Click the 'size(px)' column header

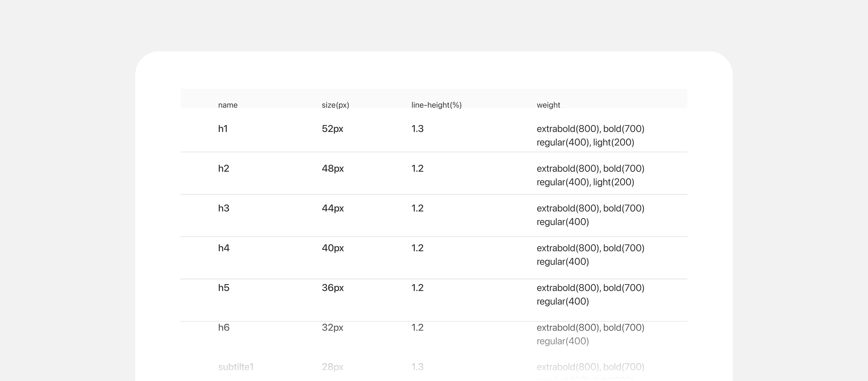click(335, 105)
